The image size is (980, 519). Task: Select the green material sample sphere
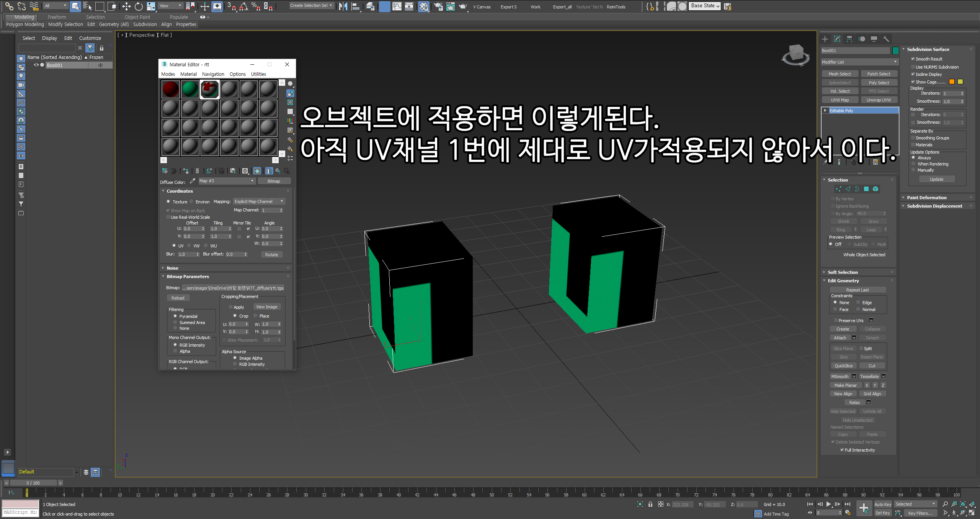190,89
